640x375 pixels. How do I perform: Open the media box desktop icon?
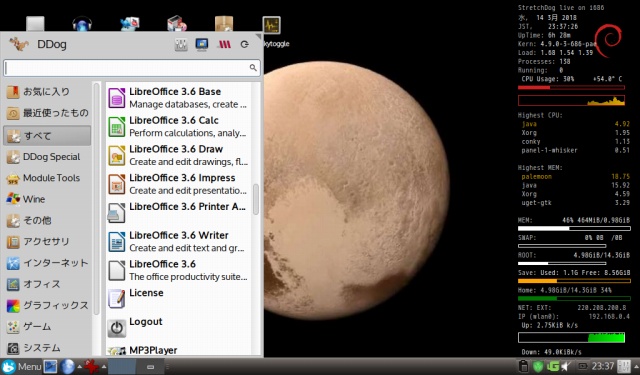177,24
